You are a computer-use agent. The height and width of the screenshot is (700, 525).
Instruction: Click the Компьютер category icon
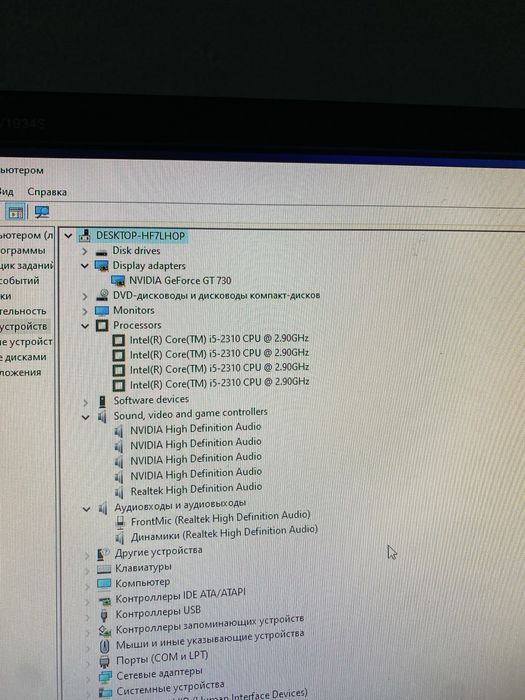(x=104, y=584)
